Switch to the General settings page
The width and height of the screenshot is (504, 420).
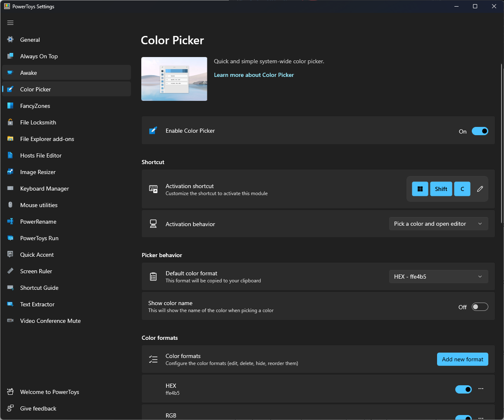(10, 39)
